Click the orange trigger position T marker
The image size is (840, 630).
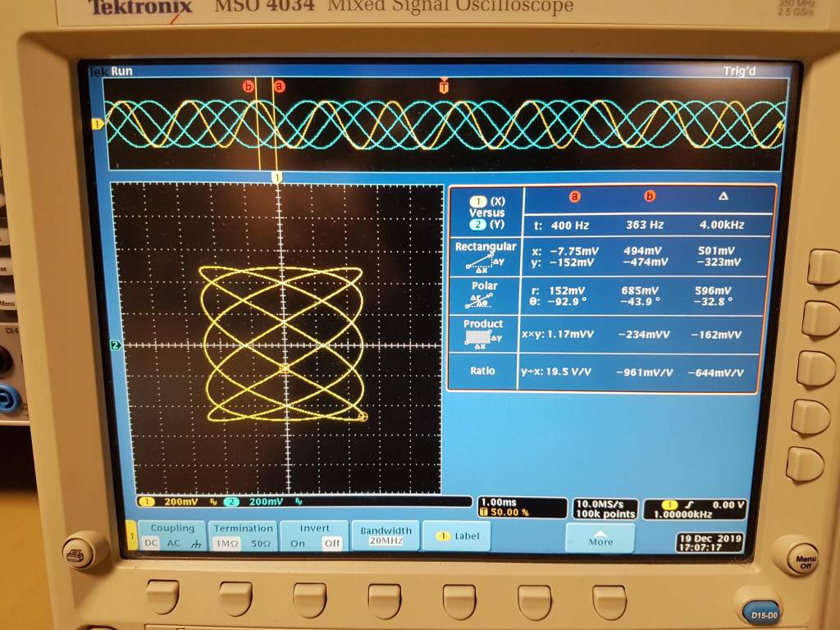(x=444, y=85)
